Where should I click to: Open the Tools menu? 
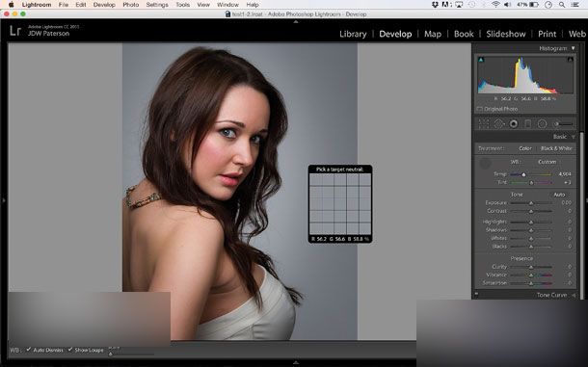(x=182, y=5)
